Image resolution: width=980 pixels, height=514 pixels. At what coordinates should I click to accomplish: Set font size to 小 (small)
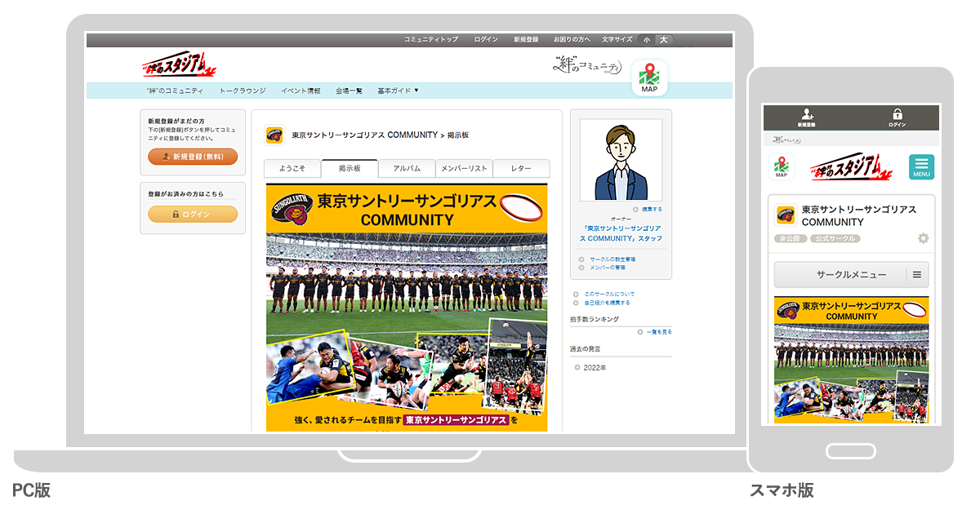[x=646, y=39]
